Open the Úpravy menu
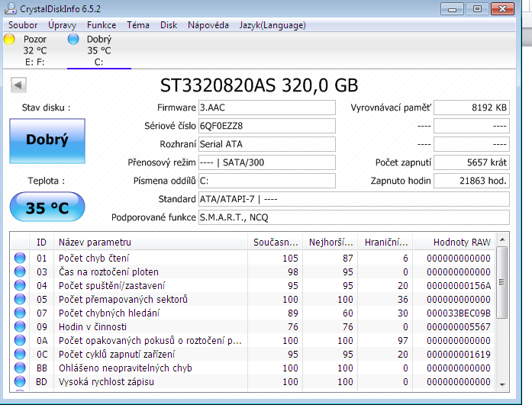This screenshot has height=408, width=532. [x=62, y=25]
